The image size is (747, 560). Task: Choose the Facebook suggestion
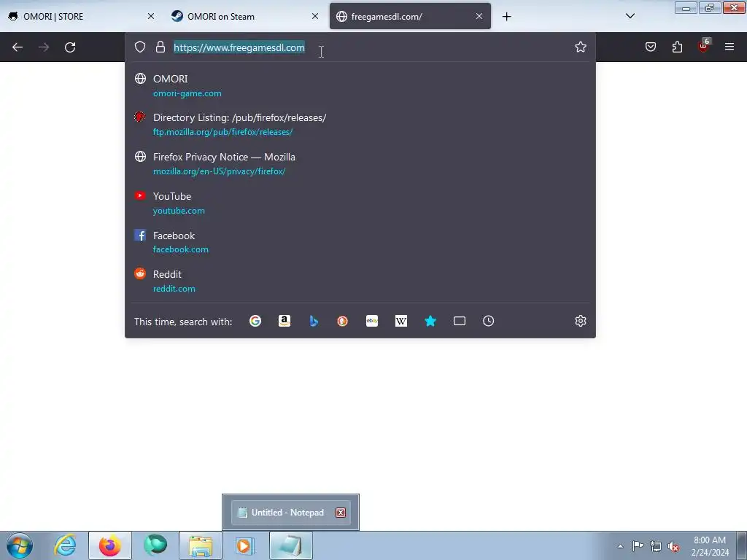point(360,242)
